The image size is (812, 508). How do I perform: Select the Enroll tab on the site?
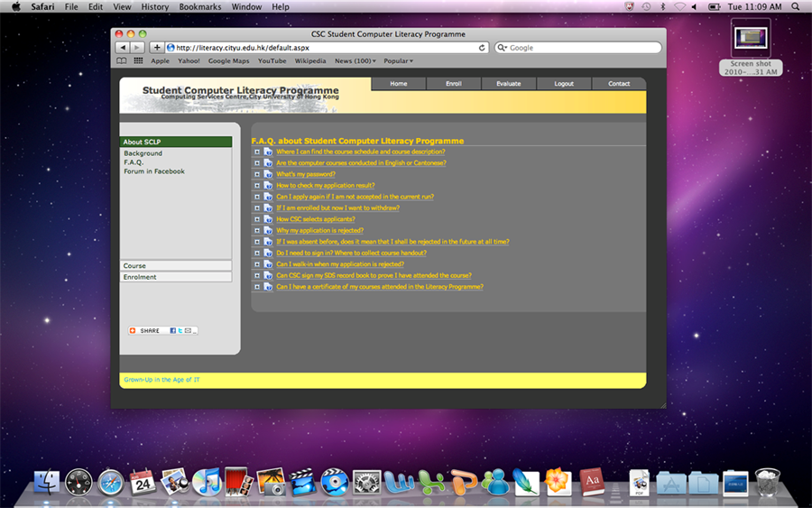coord(454,84)
